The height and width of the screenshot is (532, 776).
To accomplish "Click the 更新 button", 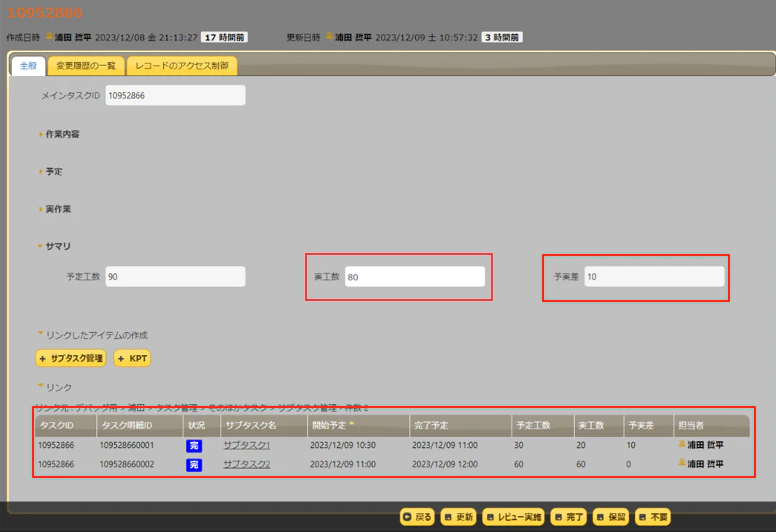I will click(x=458, y=517).
